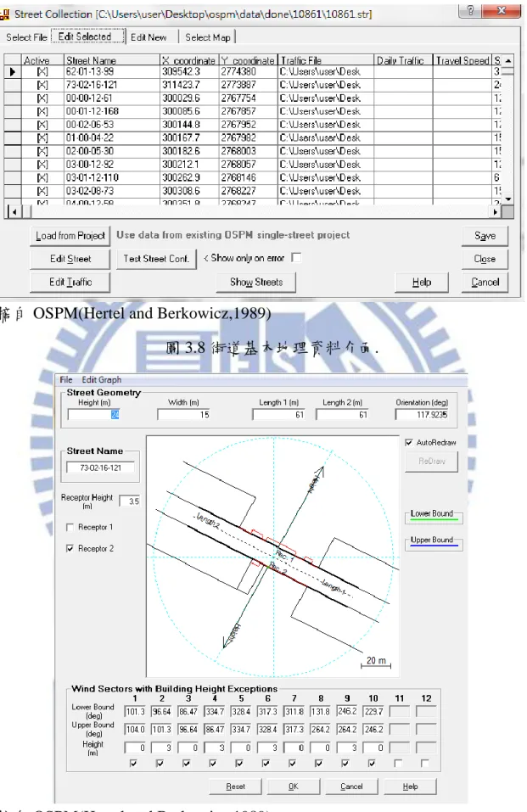Disable wind sector 1 checkbox

[133, 763]
